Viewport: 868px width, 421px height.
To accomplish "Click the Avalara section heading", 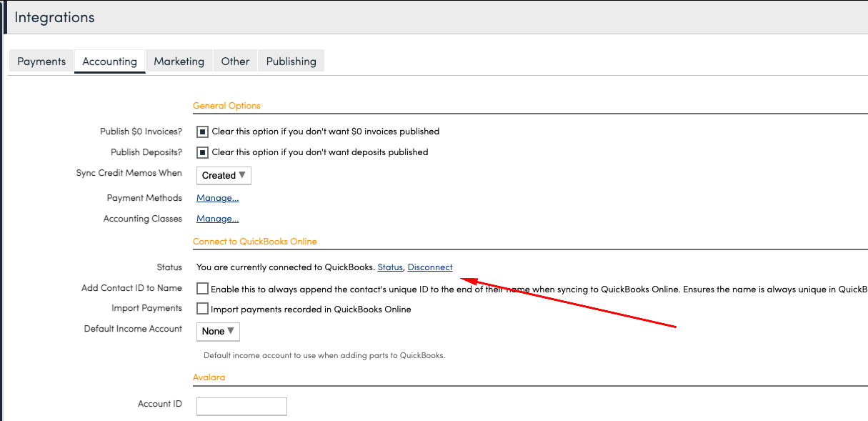I will (x=209, y=377).
